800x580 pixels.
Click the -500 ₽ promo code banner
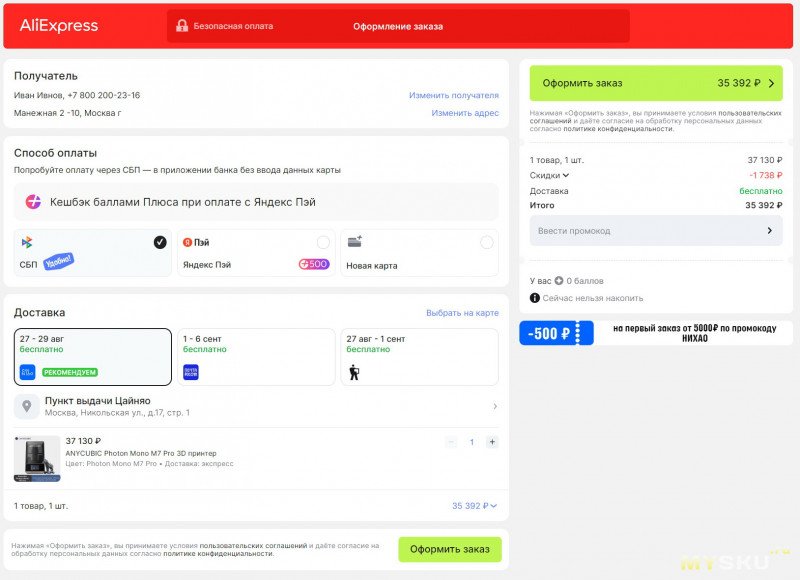click(x=656, y=333)
